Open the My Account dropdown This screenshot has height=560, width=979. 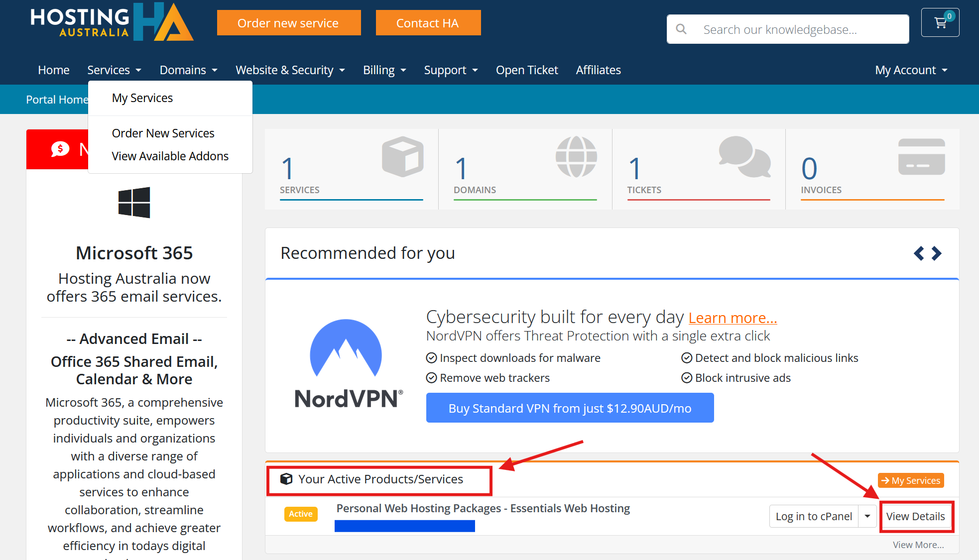pos(911,70)
